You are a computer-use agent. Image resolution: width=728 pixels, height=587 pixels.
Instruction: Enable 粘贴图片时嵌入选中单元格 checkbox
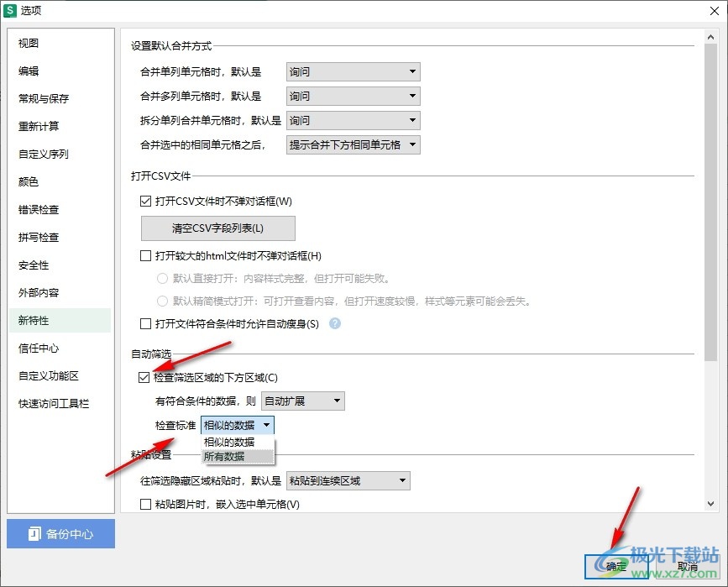tap(145, 505)
